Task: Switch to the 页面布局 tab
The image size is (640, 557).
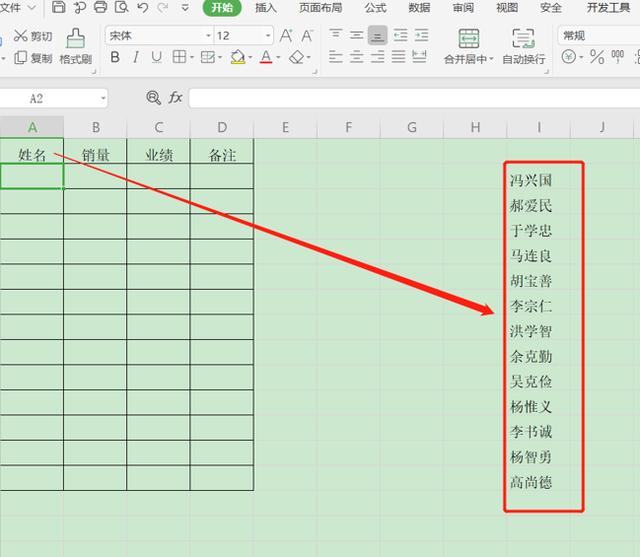Action: (x=320, y=8)
